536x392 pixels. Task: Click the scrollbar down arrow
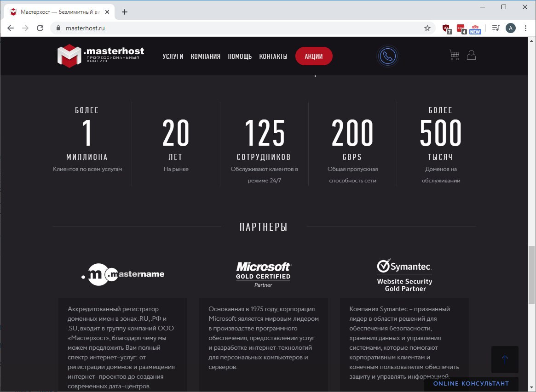pos(531,387)
